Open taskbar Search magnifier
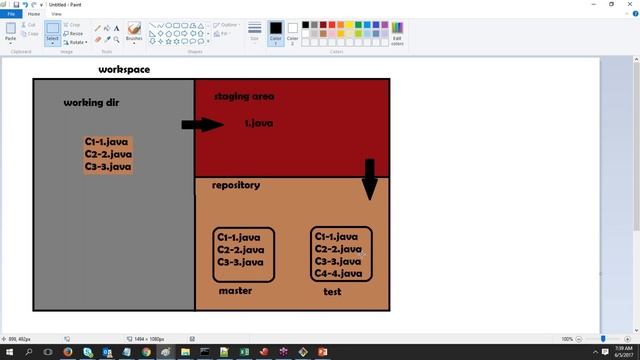This screenshot has height=360, width=640. click(29, 352)
